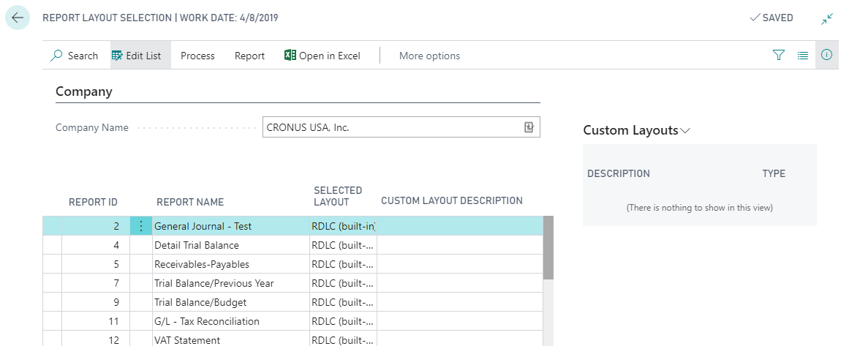
Task: Click Open in Excel
Action: point(322,56)
